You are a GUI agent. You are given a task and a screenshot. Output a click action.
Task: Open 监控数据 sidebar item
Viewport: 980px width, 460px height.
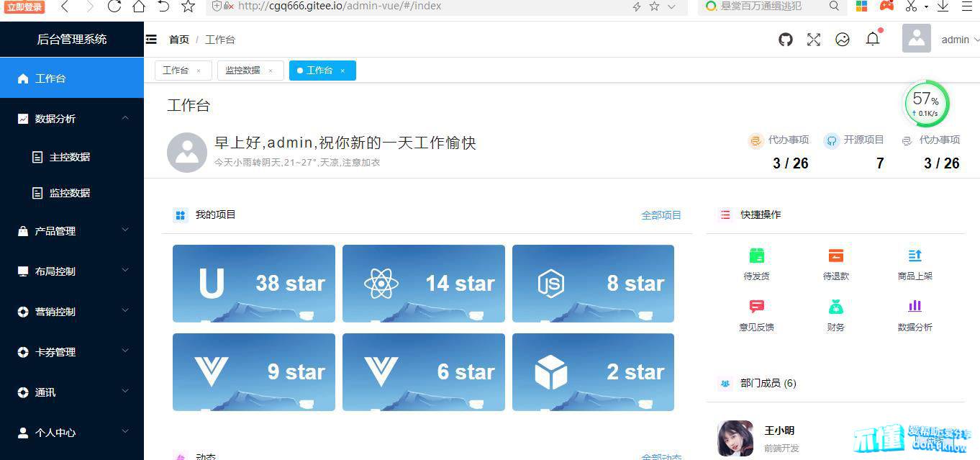tap(72, 192)
